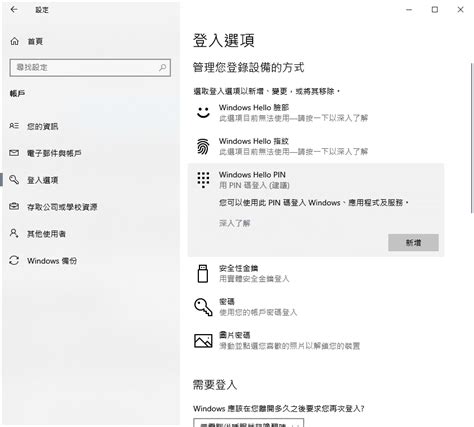The width and height of the screenshot is (474, 427).
Task: Expand the 密碼 sign-in option
Action: click(x=316, y=307)
